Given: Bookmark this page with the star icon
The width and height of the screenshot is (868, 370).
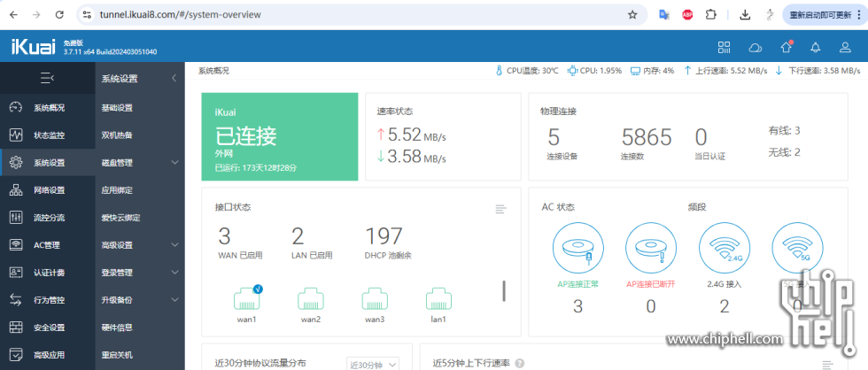Looking at the screenshot, I should coord(632,15).
